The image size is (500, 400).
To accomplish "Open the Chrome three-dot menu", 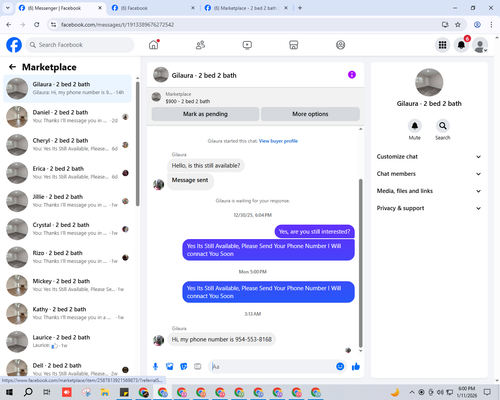I will point(491,25).
